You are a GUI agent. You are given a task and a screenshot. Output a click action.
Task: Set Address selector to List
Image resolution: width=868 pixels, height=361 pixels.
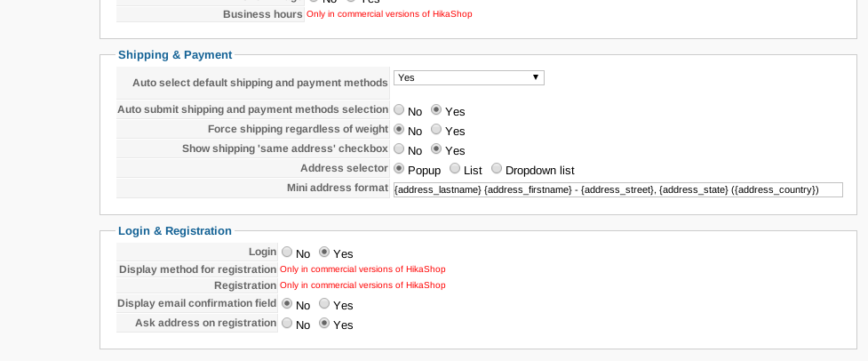tap(456, 169)
